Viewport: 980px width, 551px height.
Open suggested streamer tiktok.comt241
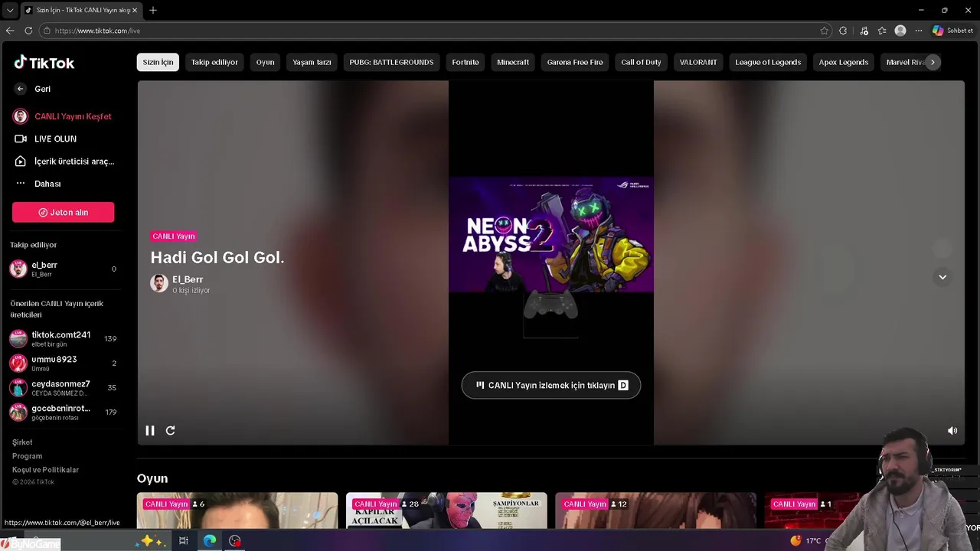click(63, 338)
